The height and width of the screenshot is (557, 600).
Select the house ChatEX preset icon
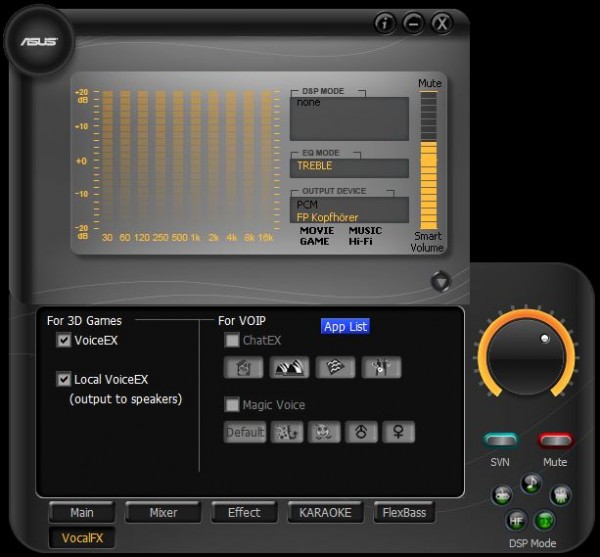coord(243,368)
